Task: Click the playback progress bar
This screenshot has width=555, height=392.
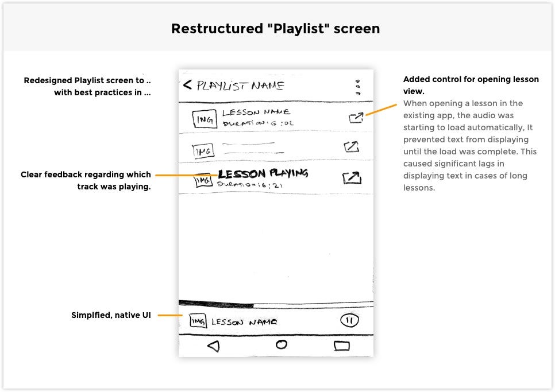Action: 276,304
